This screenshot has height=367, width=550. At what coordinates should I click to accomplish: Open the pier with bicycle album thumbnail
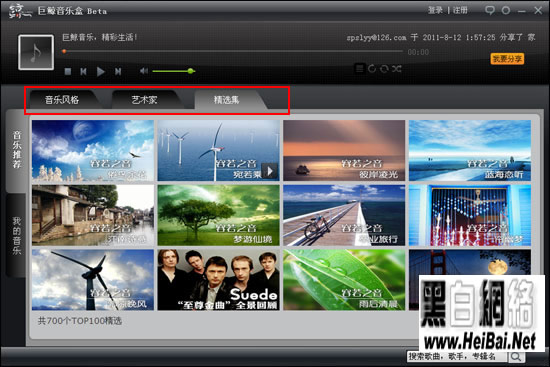pyautogui.click(x=344, y=215)
